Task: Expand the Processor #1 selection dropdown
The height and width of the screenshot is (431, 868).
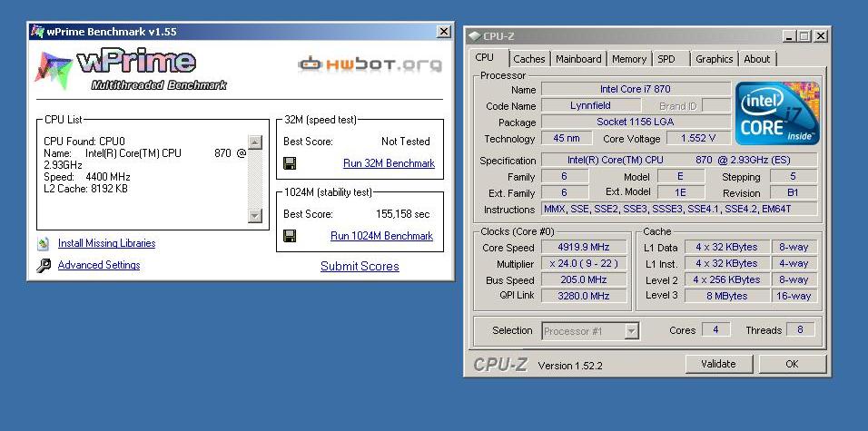Action: point(631,331)
